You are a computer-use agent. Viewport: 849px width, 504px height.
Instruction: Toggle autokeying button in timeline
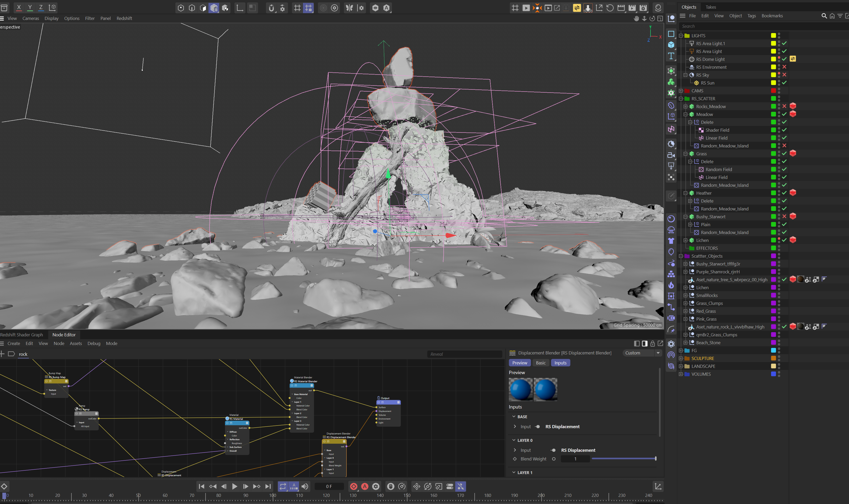point(365,486)
